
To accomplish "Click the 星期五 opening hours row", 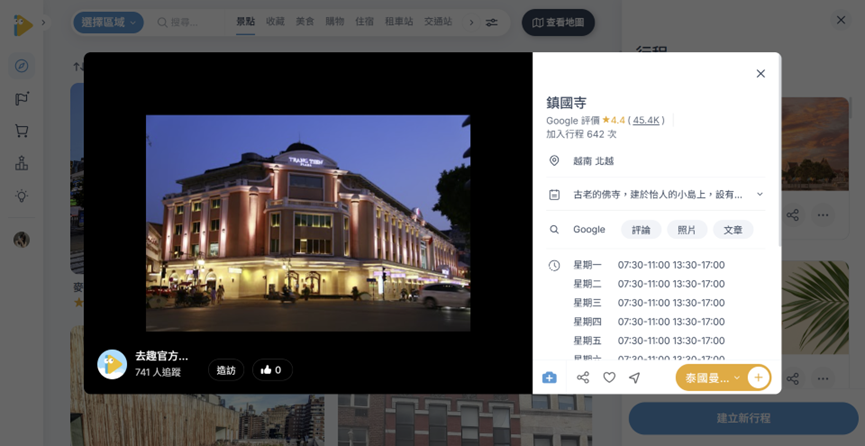I will point(649,341).
